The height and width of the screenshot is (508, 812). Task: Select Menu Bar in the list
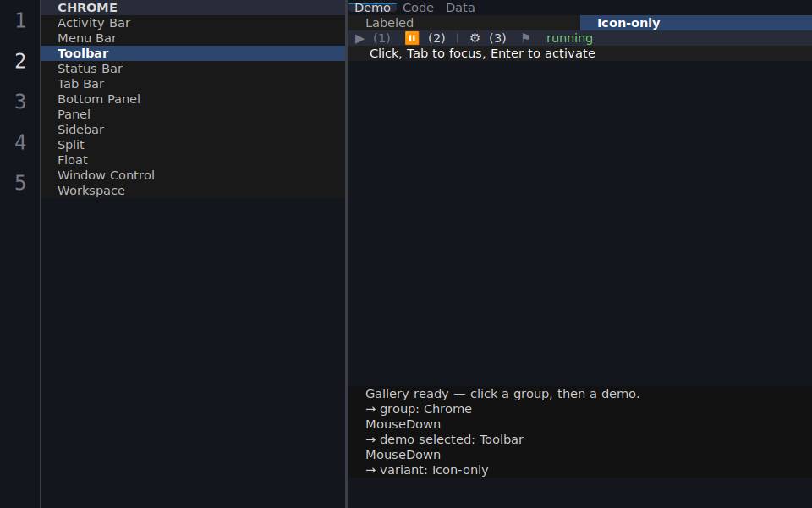pyautogui.click(x=193, y=38)
